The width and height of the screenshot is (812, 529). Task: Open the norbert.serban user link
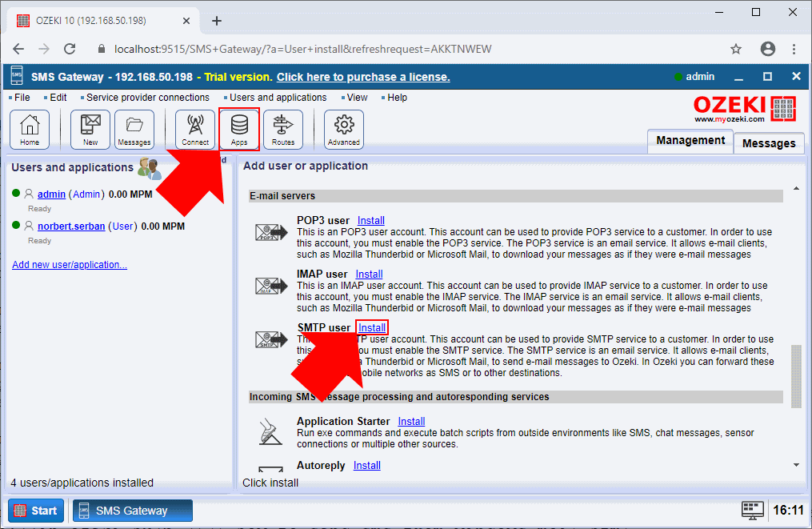(x=71, y=226)
